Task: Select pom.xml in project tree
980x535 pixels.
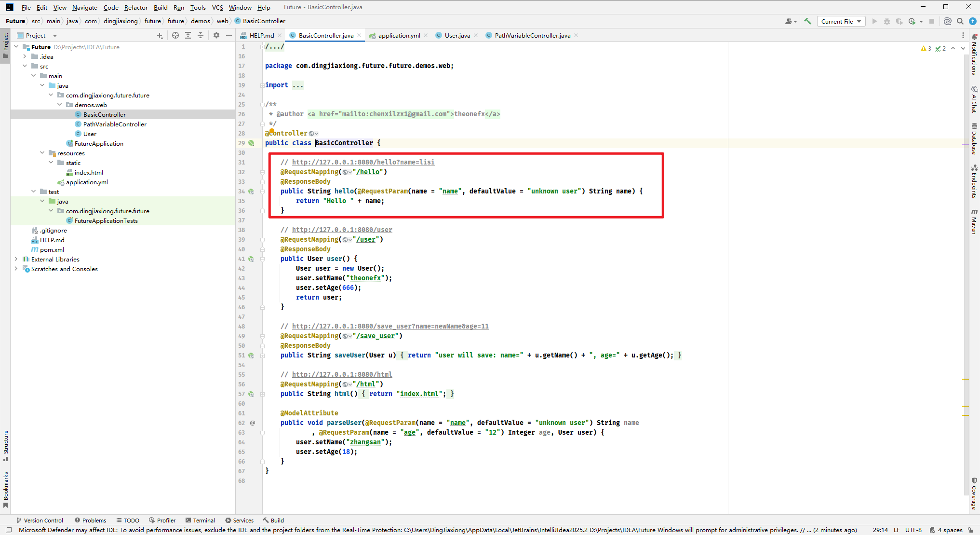Action: click(52, 249)
